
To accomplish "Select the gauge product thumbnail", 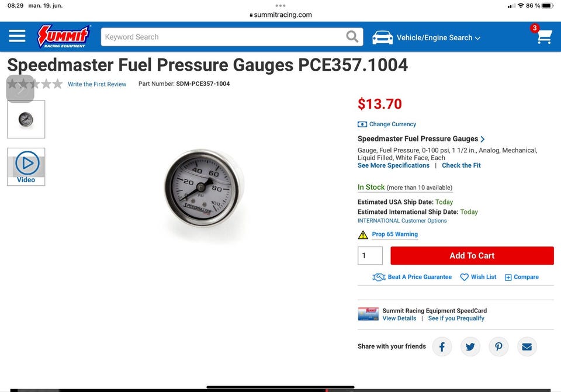I will tap(26, 119).
